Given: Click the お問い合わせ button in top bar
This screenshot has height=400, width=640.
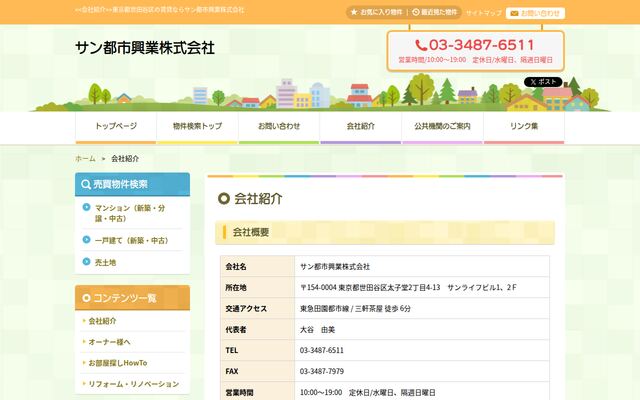Looking at the screenshot, I should 535,13.
